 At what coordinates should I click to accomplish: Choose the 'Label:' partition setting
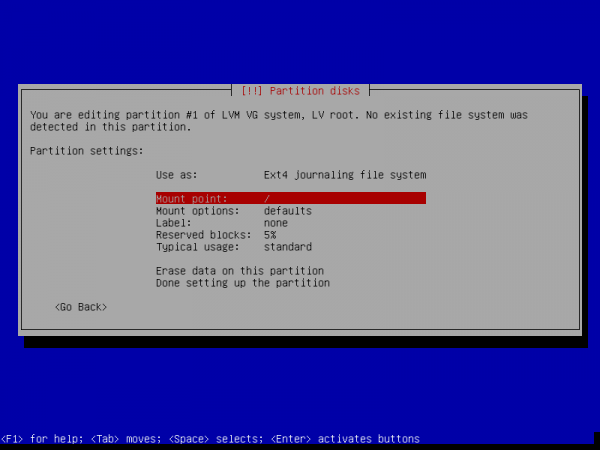pos(176,223)
